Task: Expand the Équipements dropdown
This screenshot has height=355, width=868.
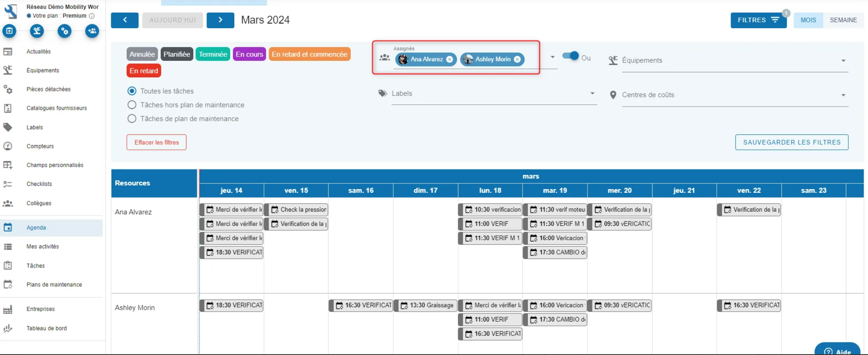Action: tap(735, 60)
